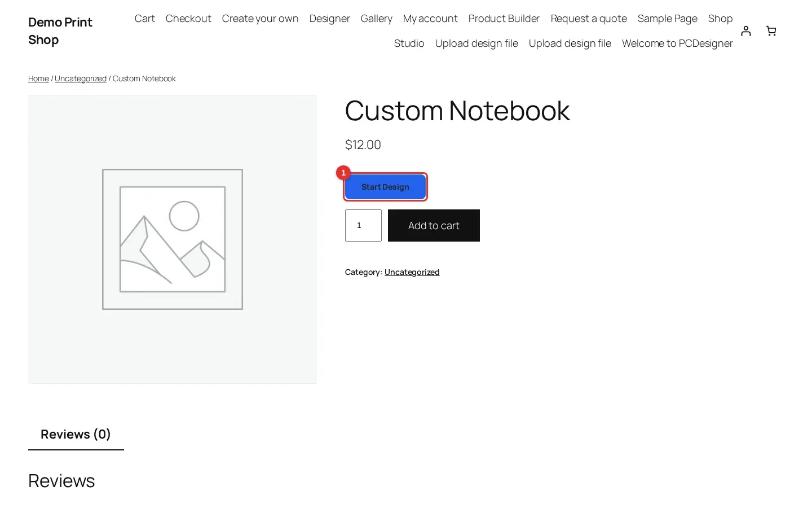812x508 pixels.
Task: Visit the Gallery page
Action: [376, 19]
